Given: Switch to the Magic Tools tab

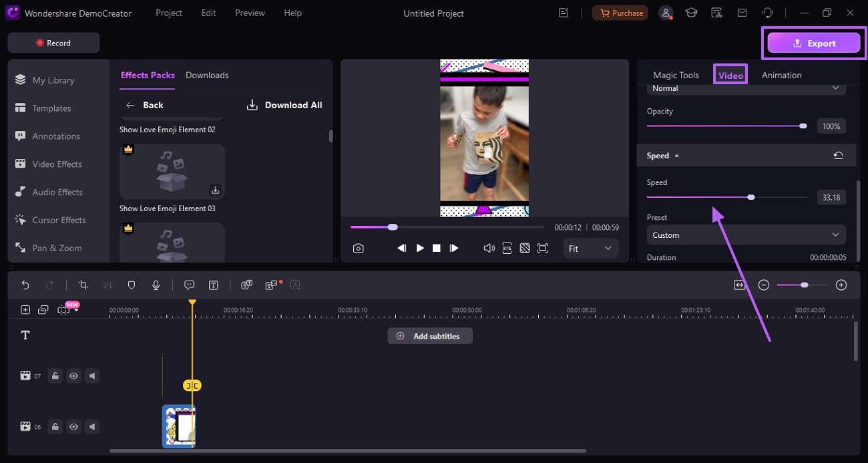Looking at the screenshot, I should (676, 75).
